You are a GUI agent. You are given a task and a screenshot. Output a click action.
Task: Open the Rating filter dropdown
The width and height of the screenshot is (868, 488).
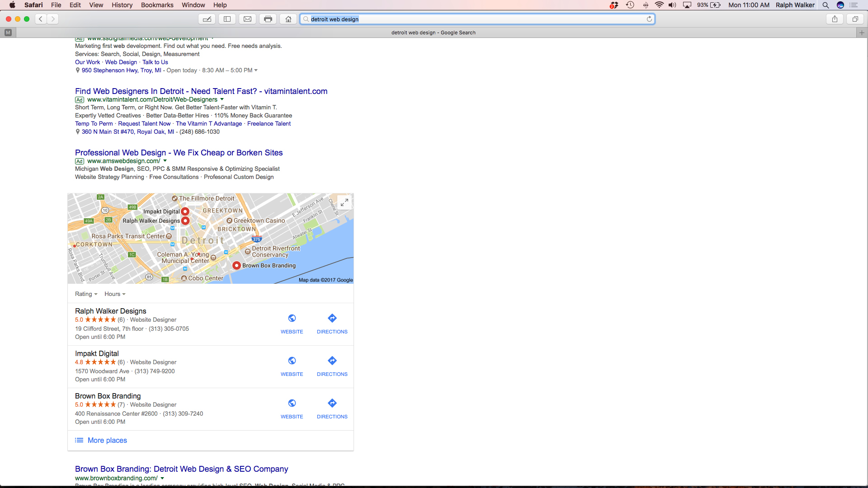[86, 294]
